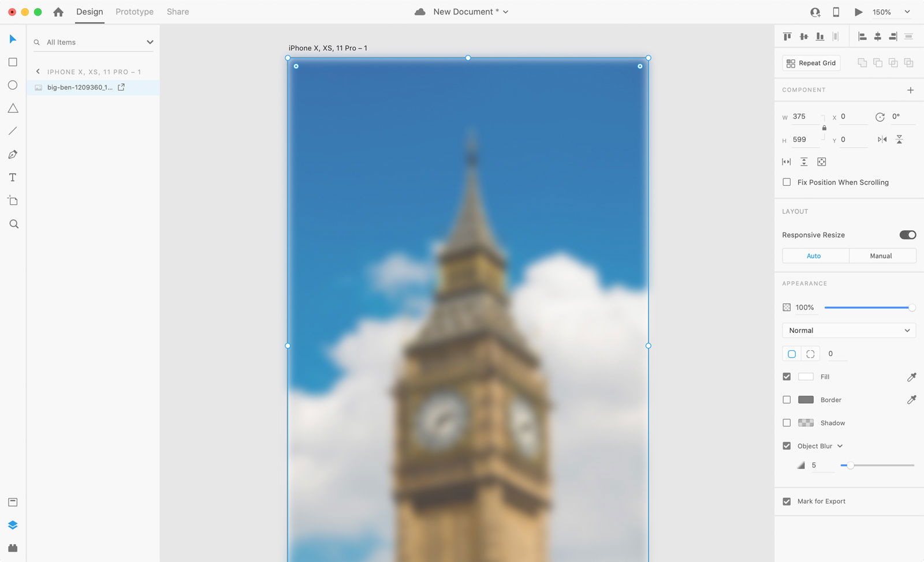Open the device preview icon

(x=836, y=12)
